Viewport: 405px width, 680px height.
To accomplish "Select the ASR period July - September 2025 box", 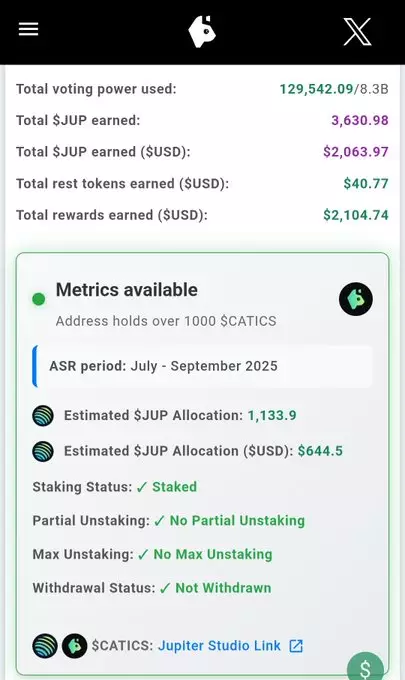I will 202,366.
